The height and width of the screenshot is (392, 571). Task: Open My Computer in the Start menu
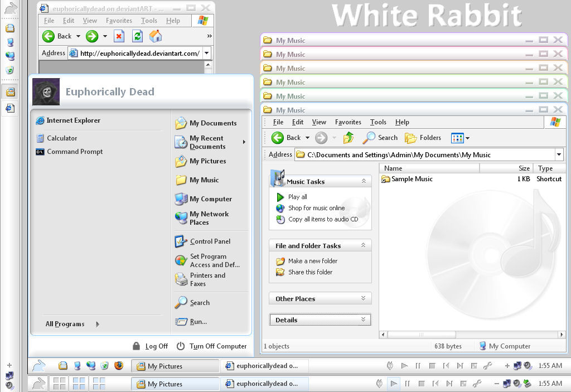click(x=204, y=199)
